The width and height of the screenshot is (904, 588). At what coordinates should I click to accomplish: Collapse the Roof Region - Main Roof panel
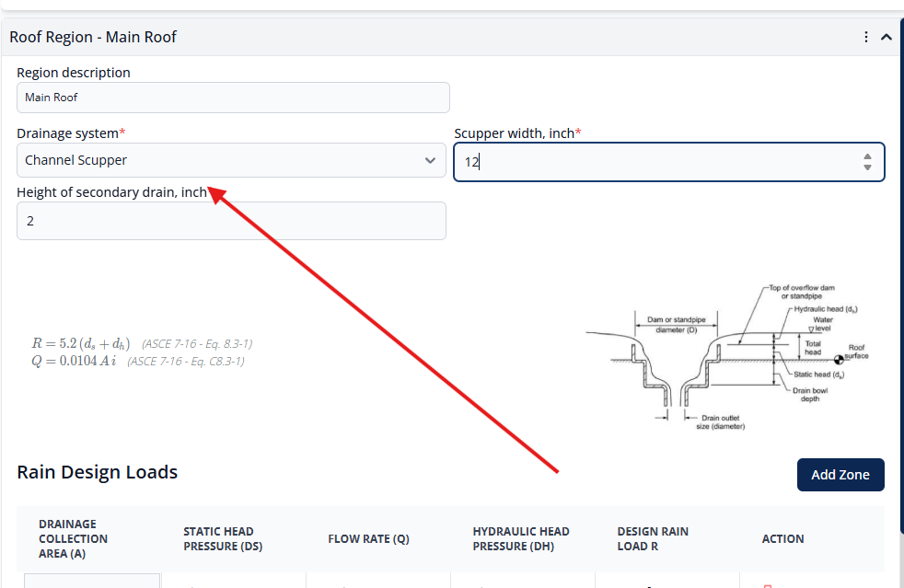(x=887, y=37)
